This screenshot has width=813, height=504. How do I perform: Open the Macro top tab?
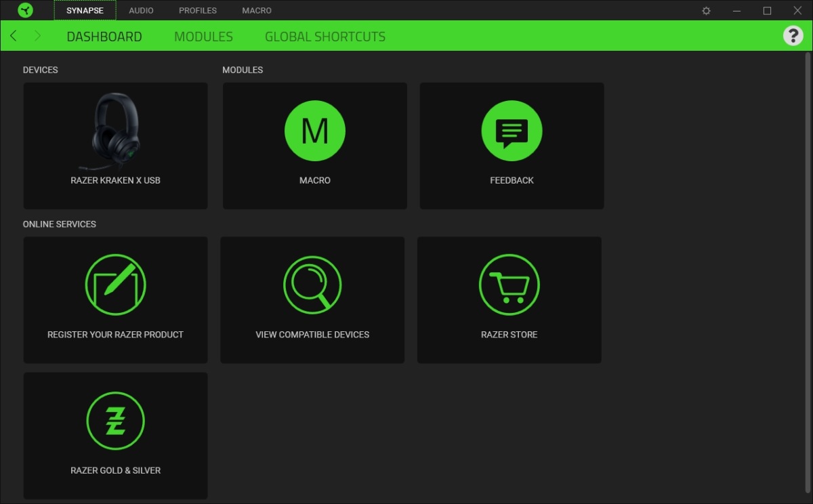point(257,10)
